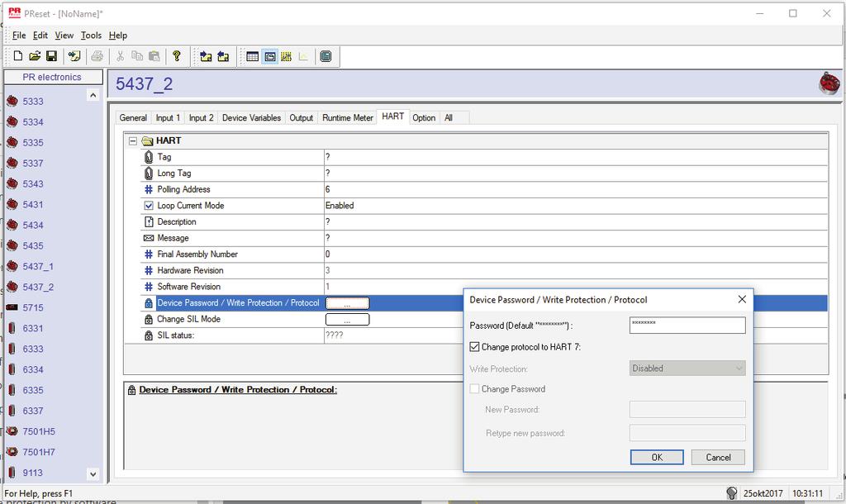Choose device 5437_1 from the device list
This screenshot has width=846, height=504.
pyautogui.click(x=38, y=267)
